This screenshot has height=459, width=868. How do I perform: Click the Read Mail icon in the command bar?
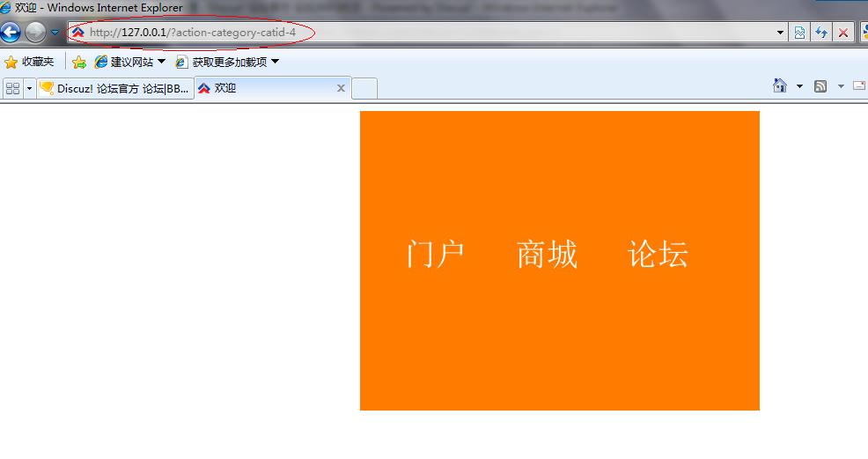point(860,85)
